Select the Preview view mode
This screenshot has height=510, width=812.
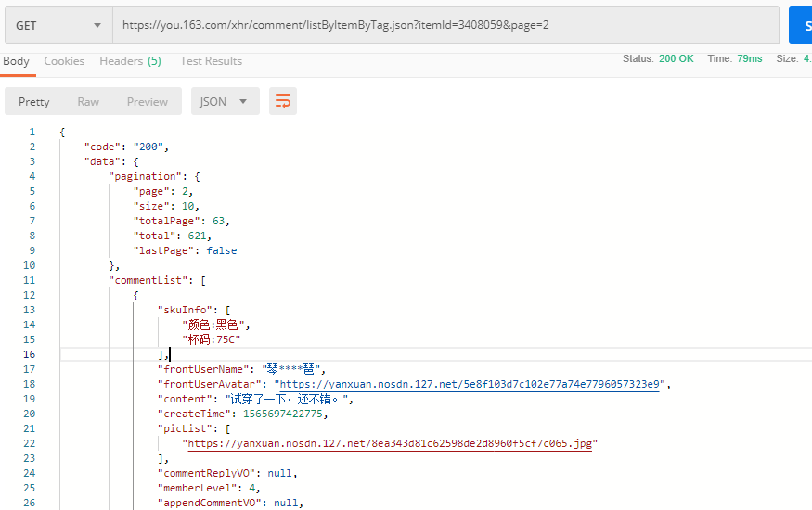pos(147,101)
